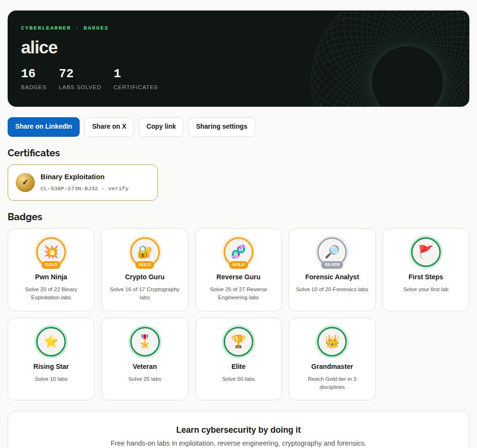Click the gold checkmark certificate seal
Viewport: 477px width, 448px height.
pos(25,183)
